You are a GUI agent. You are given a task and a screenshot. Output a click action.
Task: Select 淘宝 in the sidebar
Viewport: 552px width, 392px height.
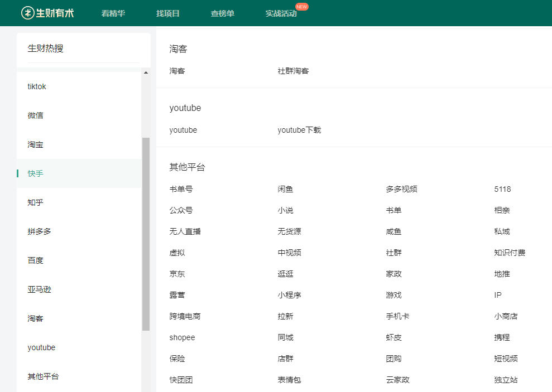[79, 144]
